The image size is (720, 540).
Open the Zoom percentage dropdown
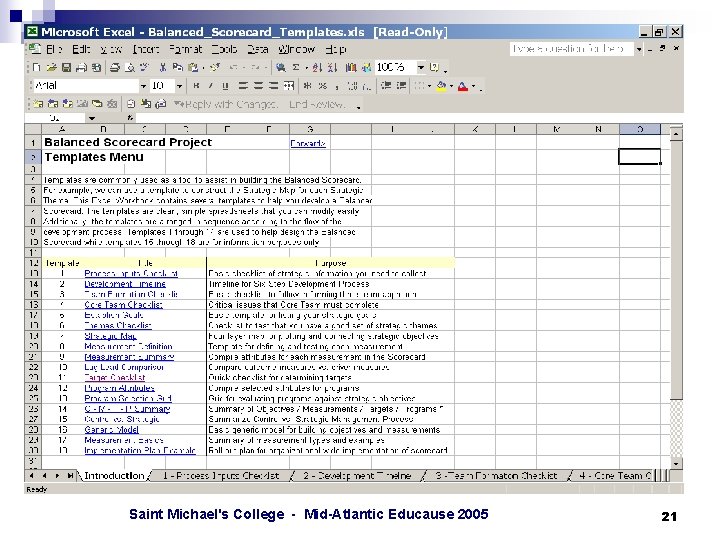421,68
